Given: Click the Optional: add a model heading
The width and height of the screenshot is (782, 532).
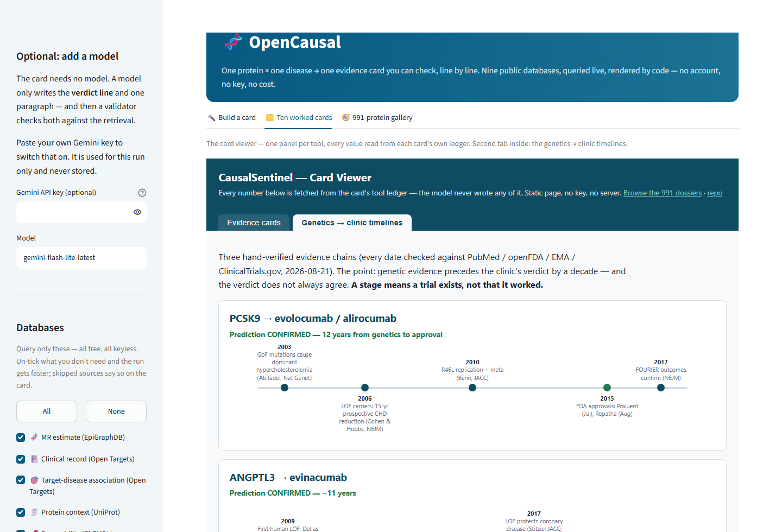Looking at the screenshot, I should (67, 56).
